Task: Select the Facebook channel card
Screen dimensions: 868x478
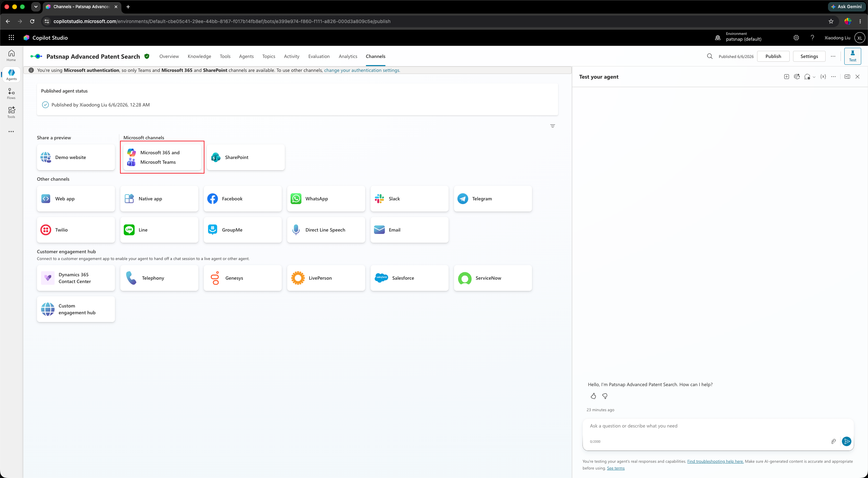Action: tap(243, 199)
